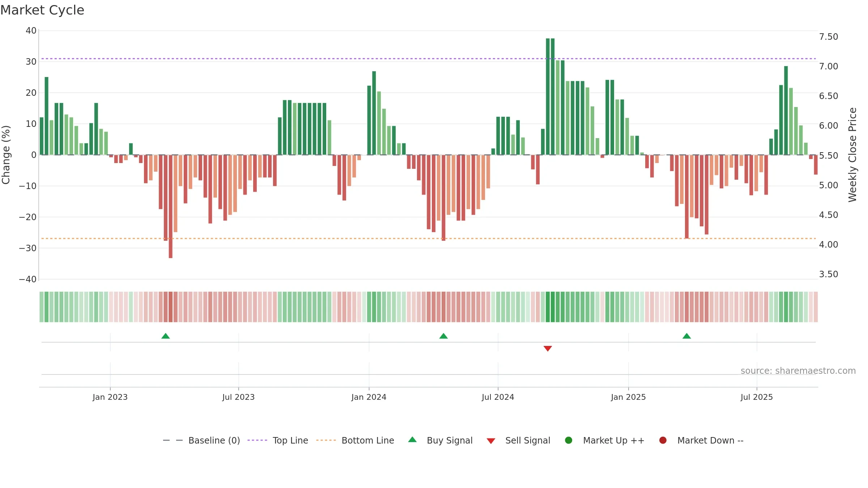The height and width of the screenshot is (488, 868).
Task: Click the Change (%) axis title
Action: 6,155
